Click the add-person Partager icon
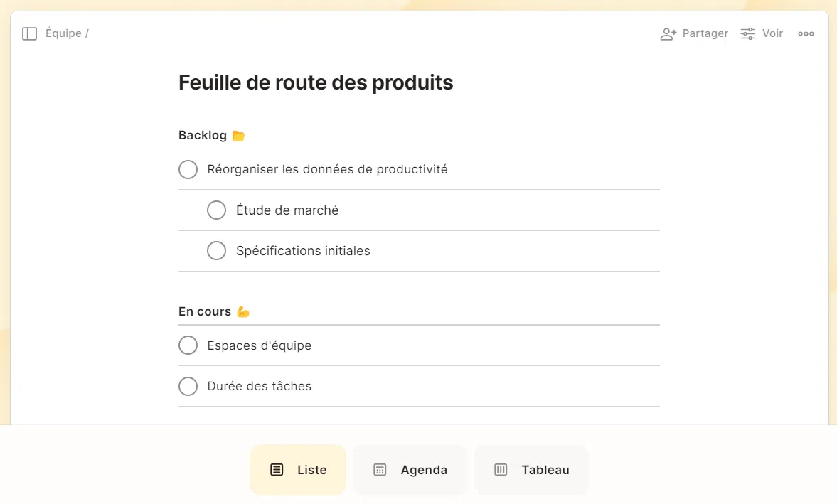The image size is (837, 504). pyautogui.click(x=668, y=33)
